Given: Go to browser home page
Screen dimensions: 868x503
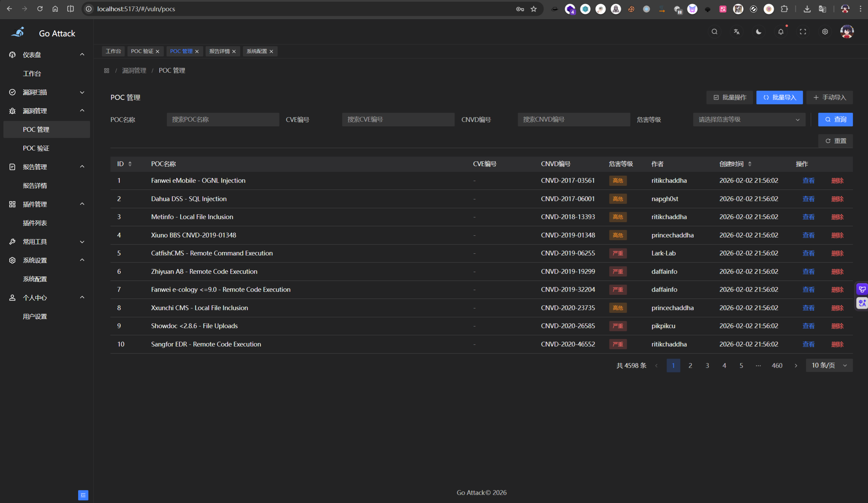Looking at the screenshot, I should 55,9.
